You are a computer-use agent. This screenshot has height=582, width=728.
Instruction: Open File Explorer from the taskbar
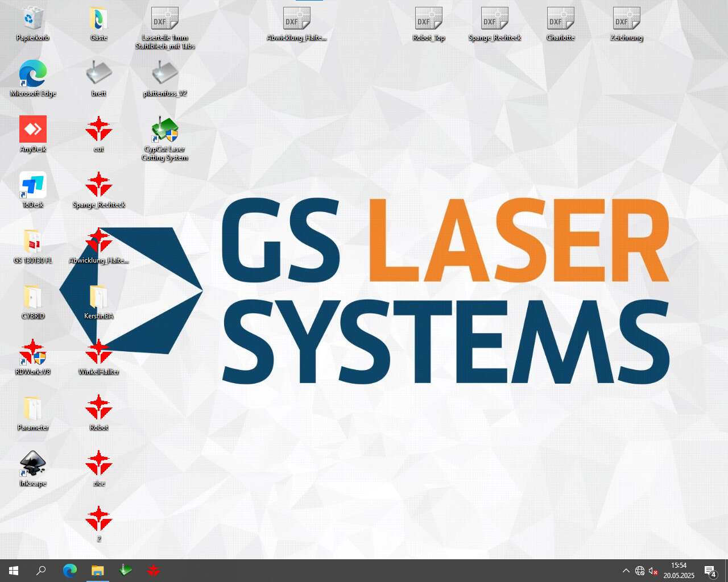coord(98,571)
